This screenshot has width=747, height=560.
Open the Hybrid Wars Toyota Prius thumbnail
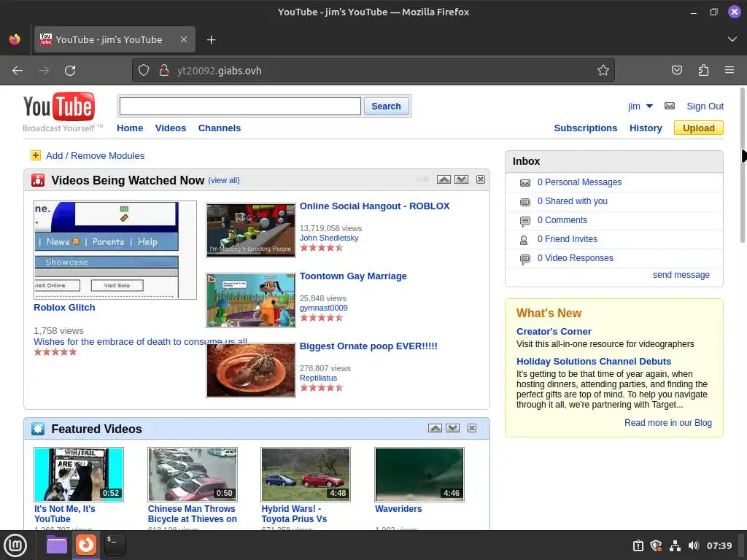tap(306, 474)
